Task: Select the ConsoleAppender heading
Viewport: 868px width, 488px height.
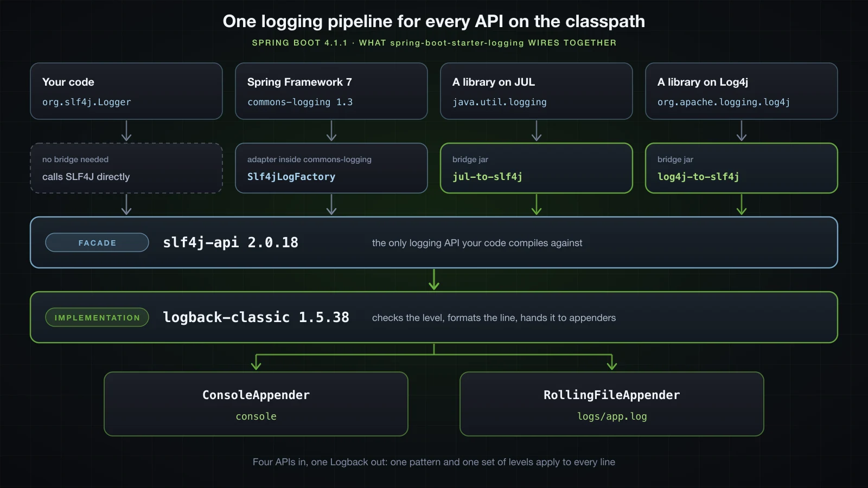Action: point(256,395)
